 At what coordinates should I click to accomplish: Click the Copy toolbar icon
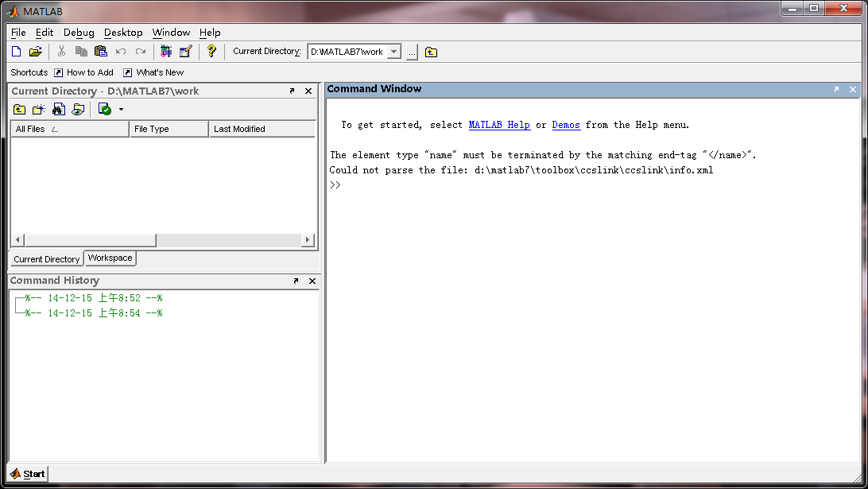[81, 52]
